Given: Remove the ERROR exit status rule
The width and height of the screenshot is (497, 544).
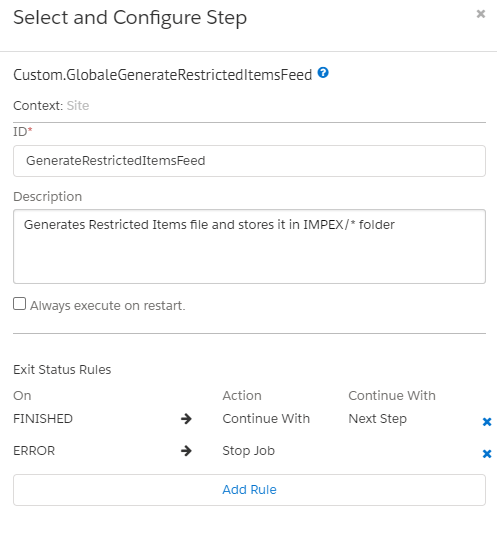Looking at the screenshot, I should [487, 453].
